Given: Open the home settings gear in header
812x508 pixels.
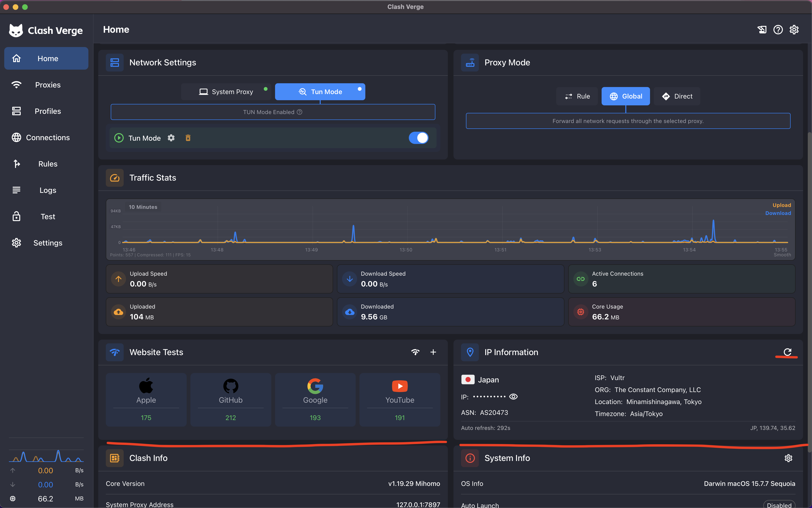Looking at the screenshot, I should point(794,30).
